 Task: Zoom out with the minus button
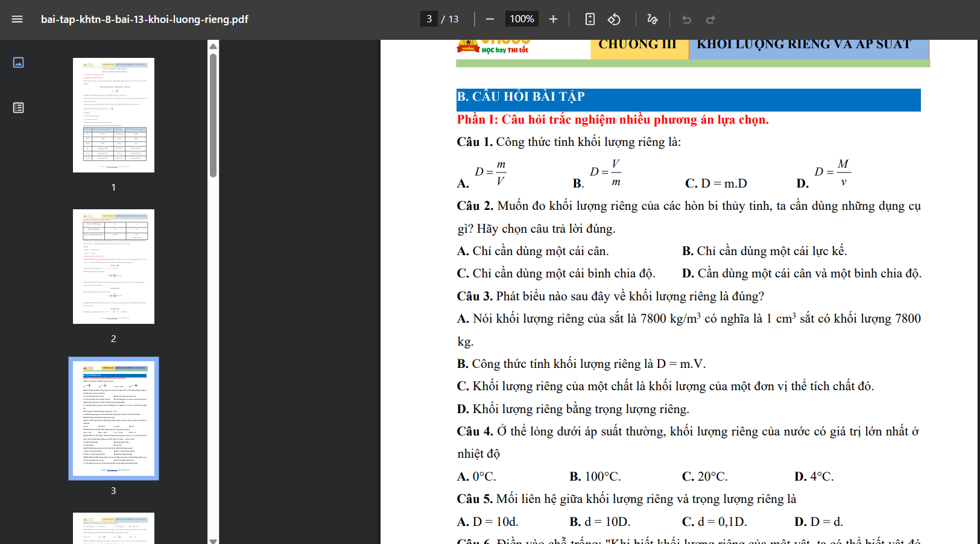coord(490,19)
